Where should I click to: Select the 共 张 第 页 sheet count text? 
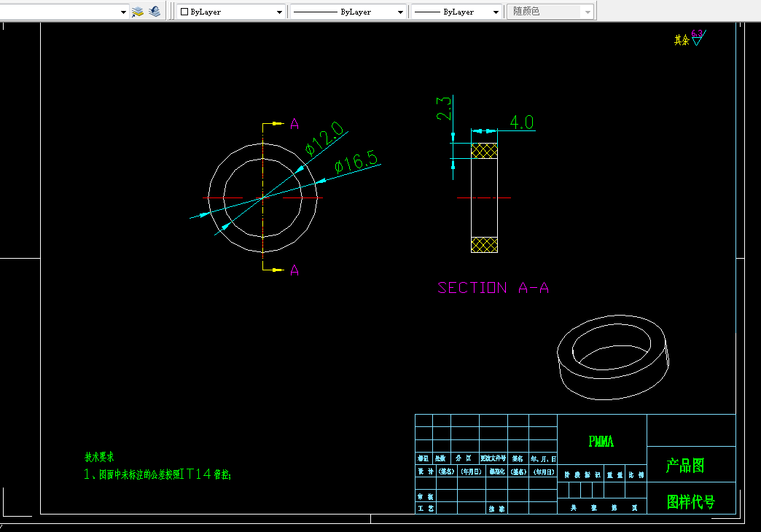(x=604, y=508)
